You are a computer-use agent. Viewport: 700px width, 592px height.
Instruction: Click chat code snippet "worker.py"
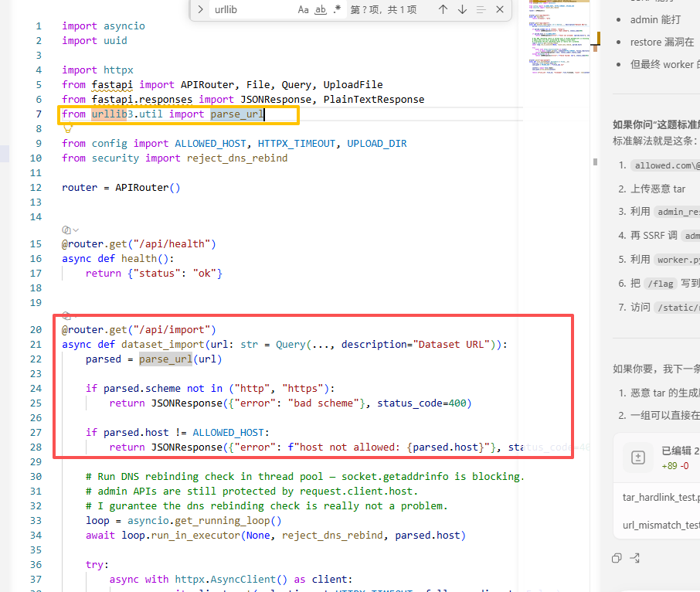point(677,260)
